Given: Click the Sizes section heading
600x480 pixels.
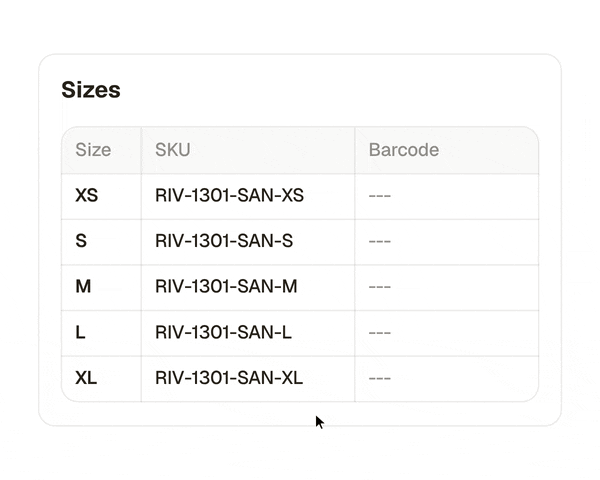Looking at the screenshot, I should (x=91, y=90).
